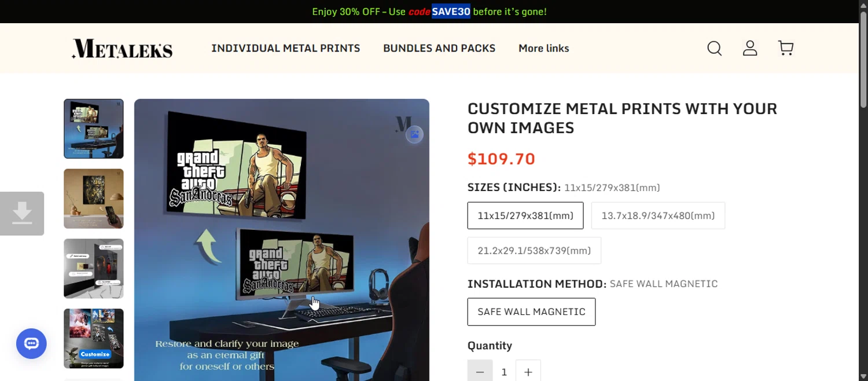Open Individual Metal Prints menu
The width and height of the screenshot is (868, 381).
pyautogui.click(x=286, y=48)
